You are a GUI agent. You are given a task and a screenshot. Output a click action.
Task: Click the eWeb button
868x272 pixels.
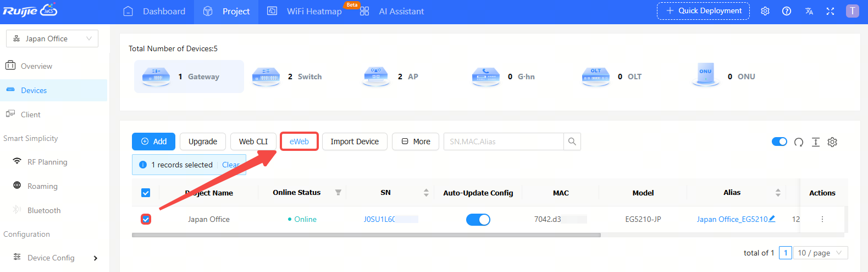click(299, 142)
